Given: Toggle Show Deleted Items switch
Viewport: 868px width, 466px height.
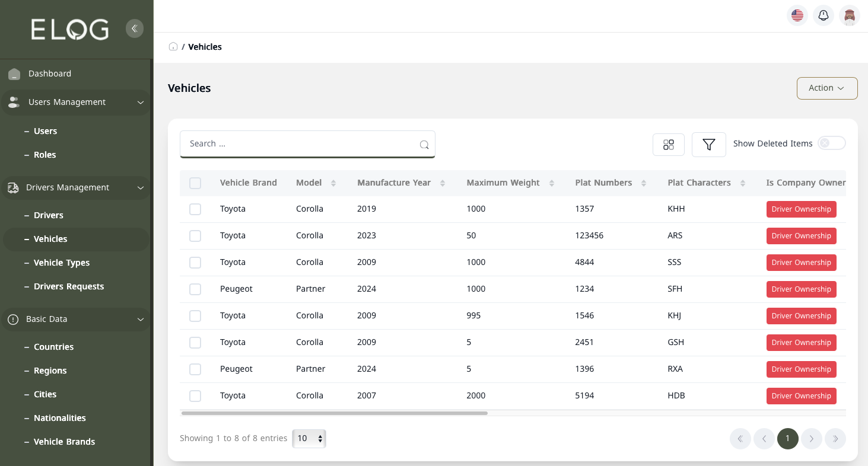Looking at the screenshot, I should tap(831, 143).
